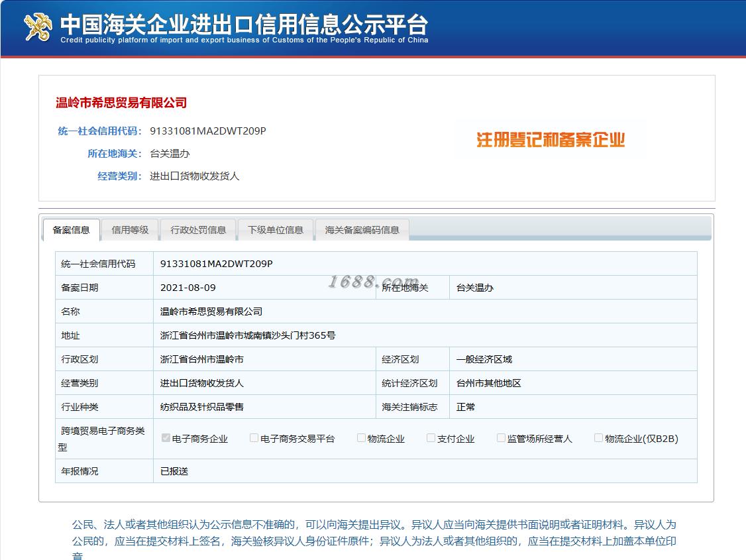
Task: Click the 备案日期 row label
Action: tap(80, 288)
